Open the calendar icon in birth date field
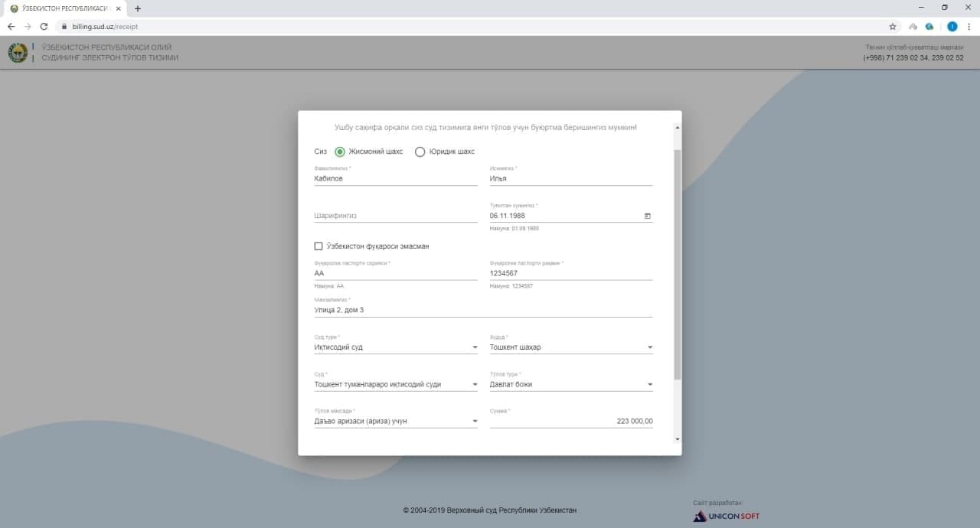This screenshot has width=980, height=528. click(648, 216)
